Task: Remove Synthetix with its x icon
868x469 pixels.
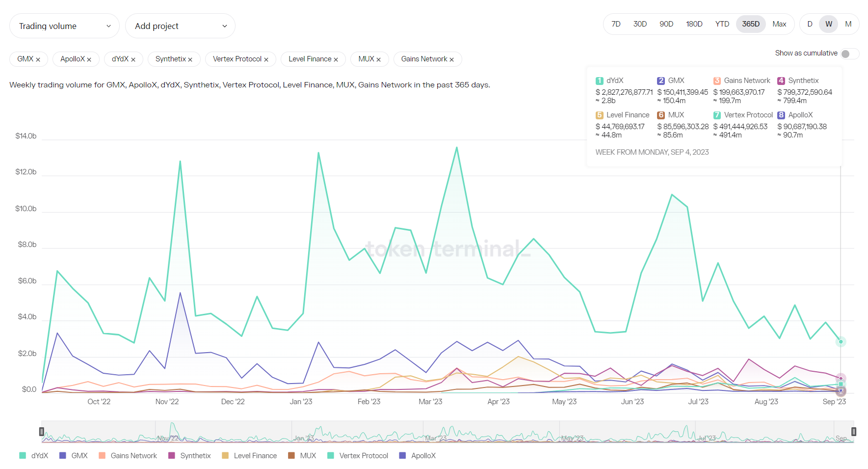Action: (190, 59)
